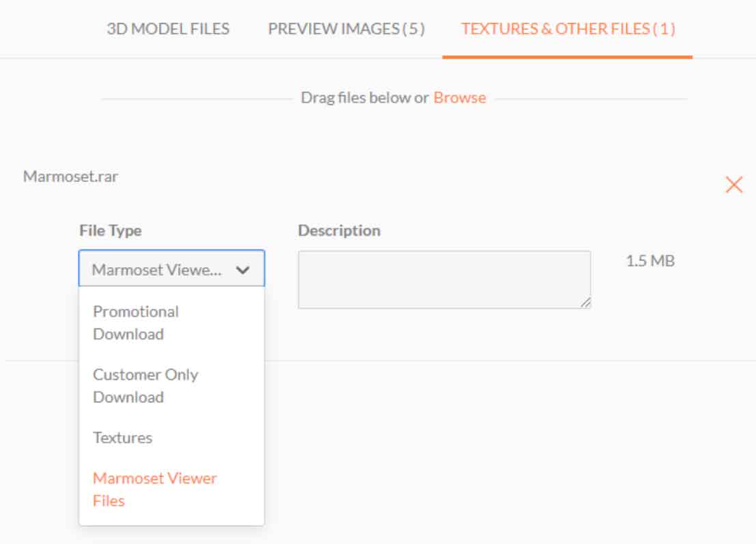756x544 pixels.
Task: Switch to the 3D MODEL FILES tab
Action: (x=168, y=29)
